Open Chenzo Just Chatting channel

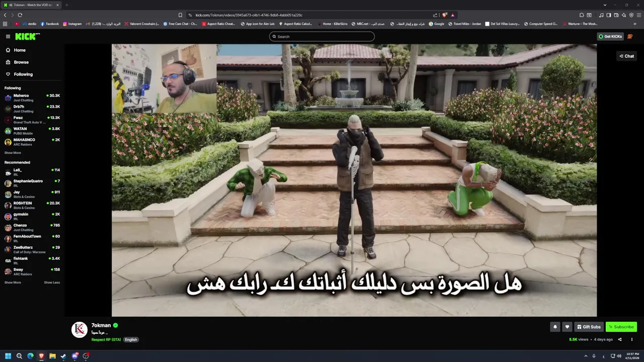click(x=32, y=227)
